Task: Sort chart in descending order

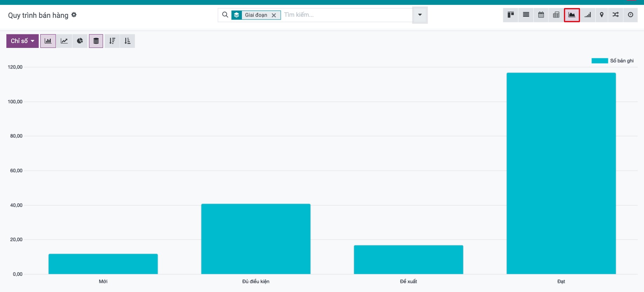Action: (112, 41)
